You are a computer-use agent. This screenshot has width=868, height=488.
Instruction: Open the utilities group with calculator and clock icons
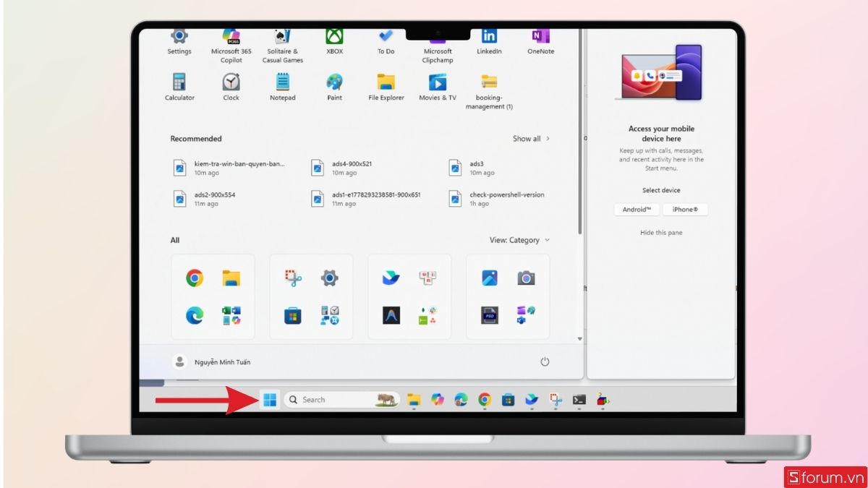tap(330, 315)
